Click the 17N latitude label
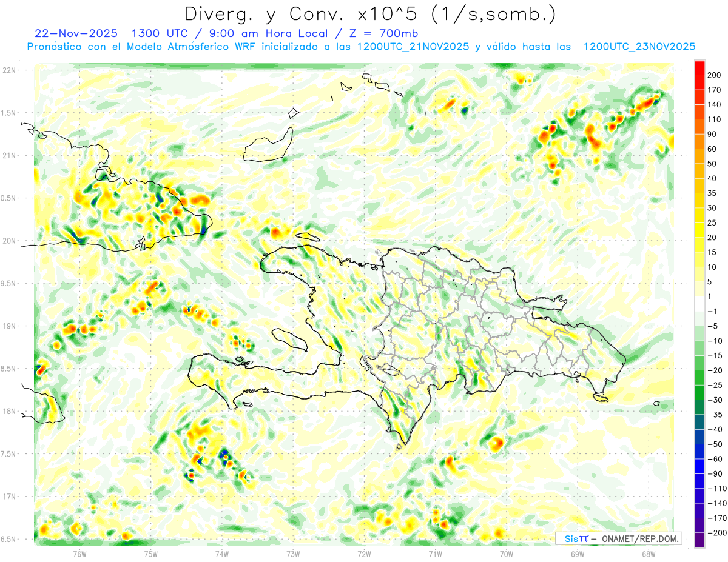The image size is (728, 562). (8, 497)
